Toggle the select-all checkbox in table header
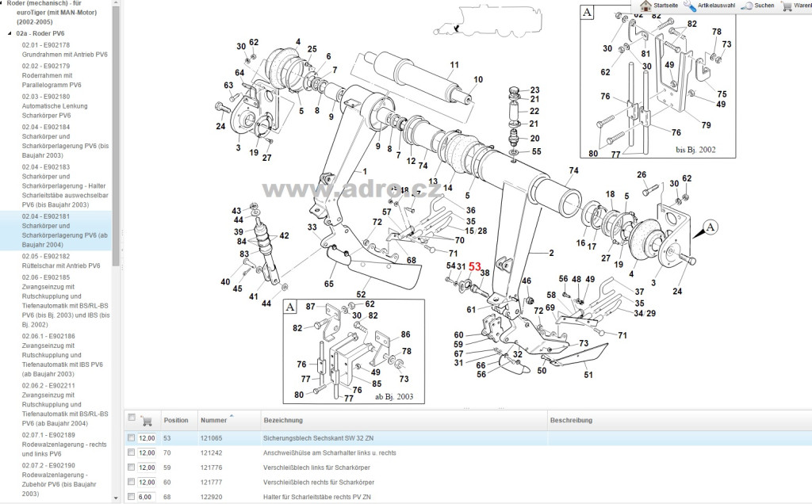This screenshot has height=504, width=812. pyautogui.click(x=131, y=418)
